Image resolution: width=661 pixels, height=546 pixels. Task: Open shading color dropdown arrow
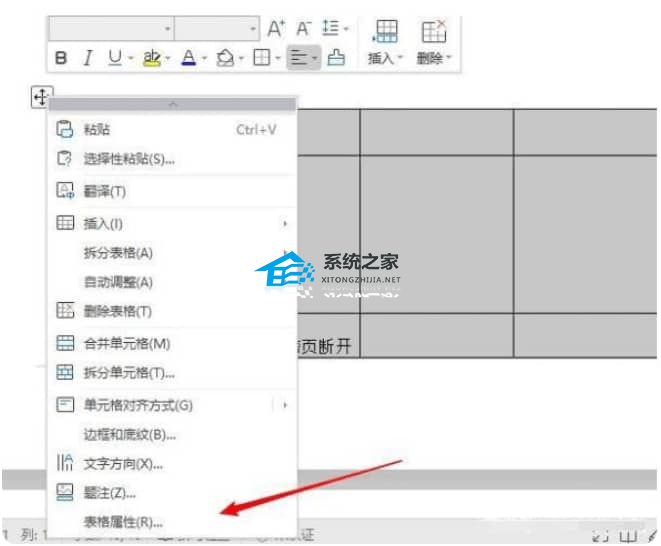pos(241,58)
